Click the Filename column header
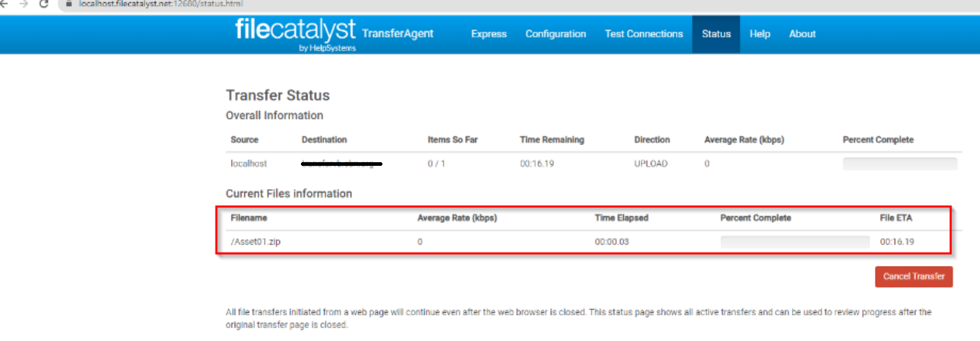This screenshot has height=341, width=980. tap(249, 218)
